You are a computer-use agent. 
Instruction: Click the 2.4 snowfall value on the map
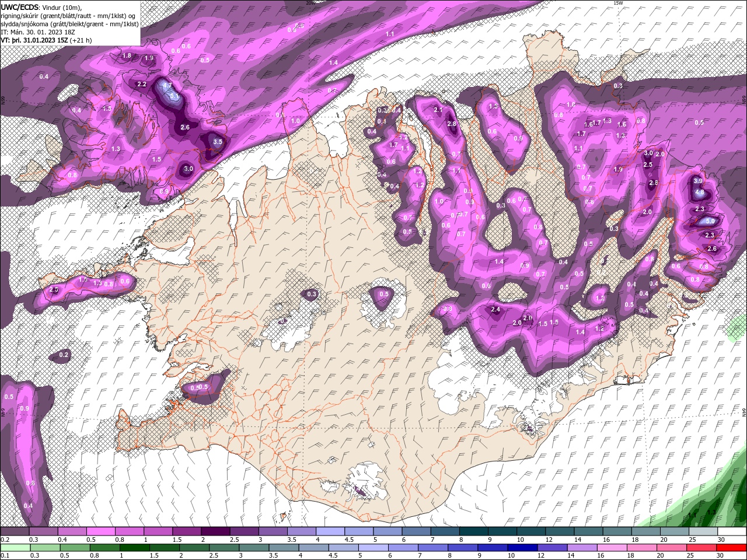click(x=496, y=310)
